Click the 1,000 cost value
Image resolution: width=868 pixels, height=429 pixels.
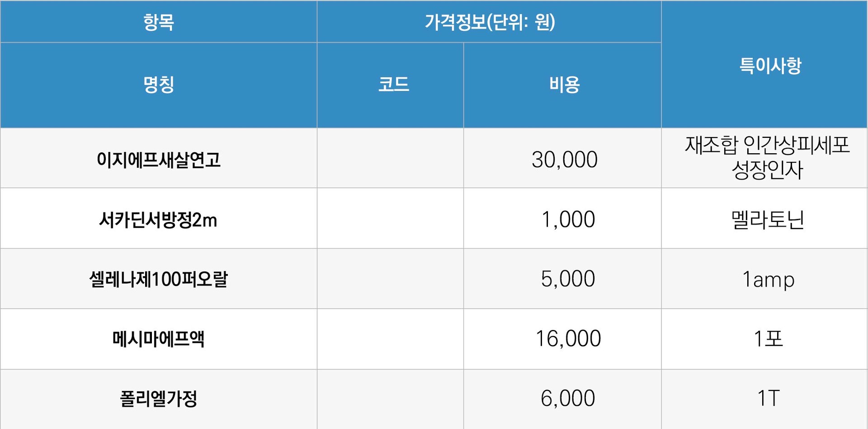(568, 219)
